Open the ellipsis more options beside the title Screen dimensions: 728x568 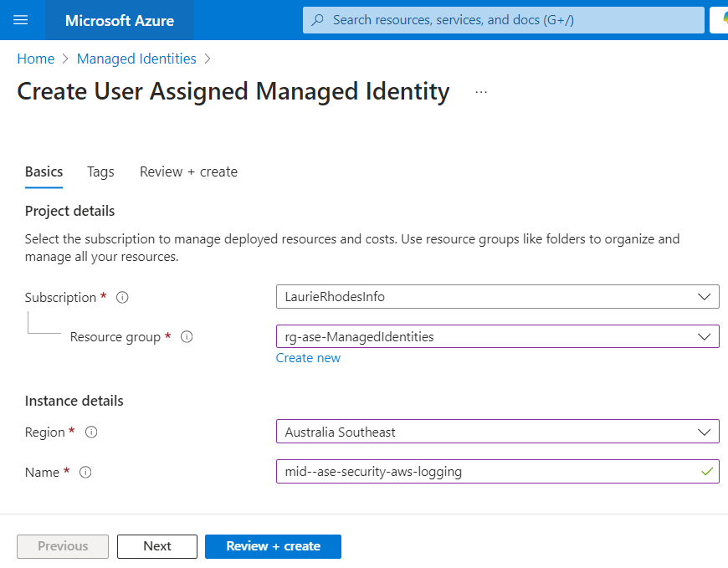(x=481, y=92)
